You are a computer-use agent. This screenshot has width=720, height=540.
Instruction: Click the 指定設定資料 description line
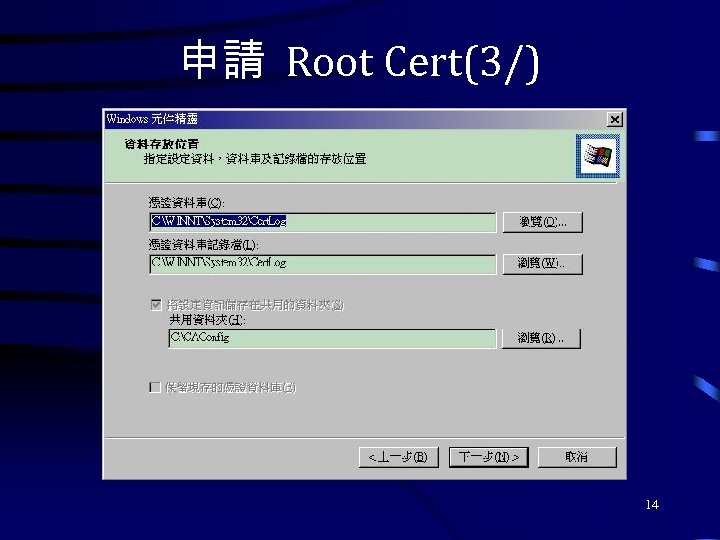(x=255, y=159)
